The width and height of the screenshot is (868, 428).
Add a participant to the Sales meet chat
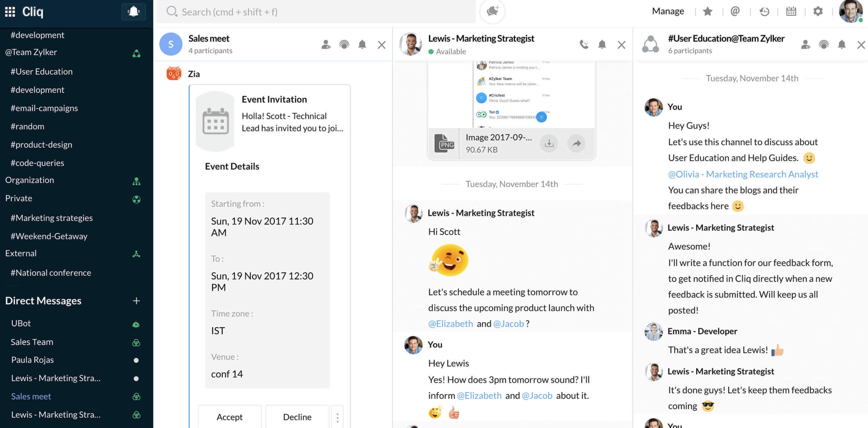(x=326, y=45)
